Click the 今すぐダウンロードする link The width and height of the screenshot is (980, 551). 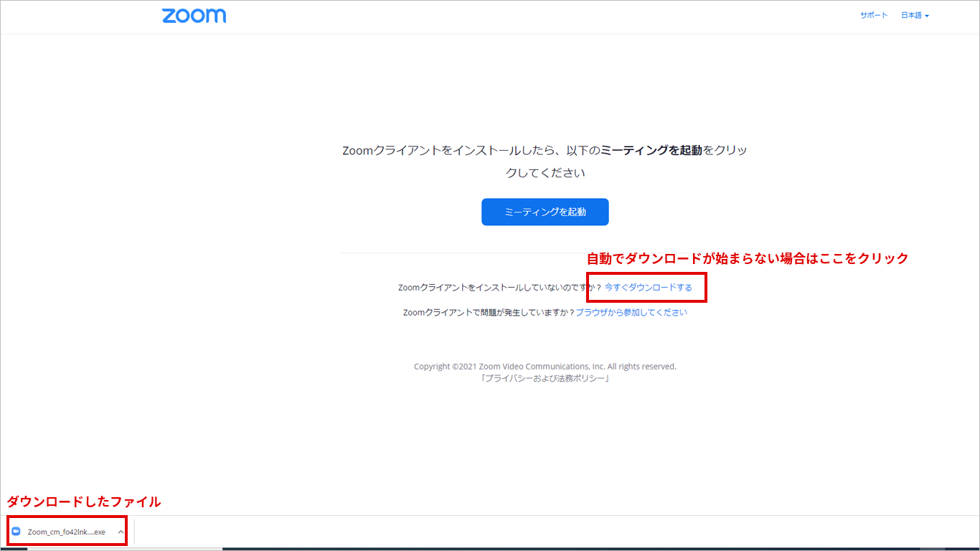coord(649,287)
